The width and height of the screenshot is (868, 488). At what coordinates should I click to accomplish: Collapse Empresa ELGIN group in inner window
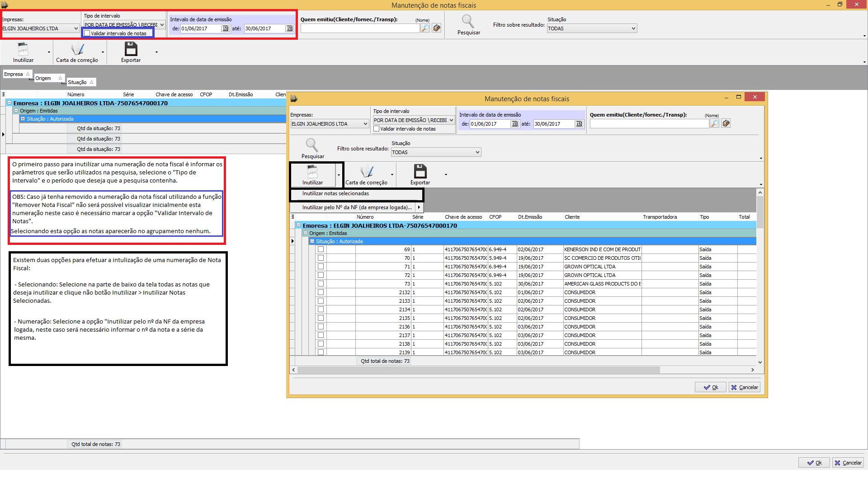point(298,225)
